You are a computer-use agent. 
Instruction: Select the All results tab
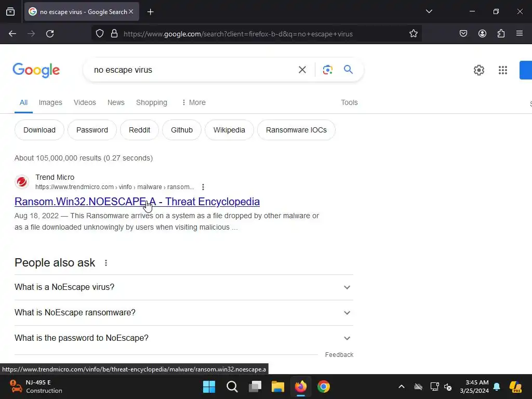point(23,102)
